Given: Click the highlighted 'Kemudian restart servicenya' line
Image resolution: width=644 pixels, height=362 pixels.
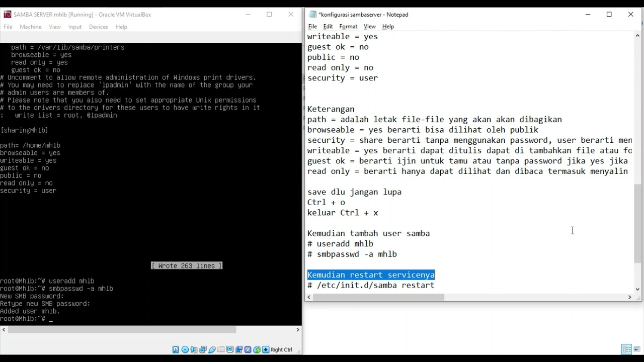Looking at the screenshot, I should [371, 275].
